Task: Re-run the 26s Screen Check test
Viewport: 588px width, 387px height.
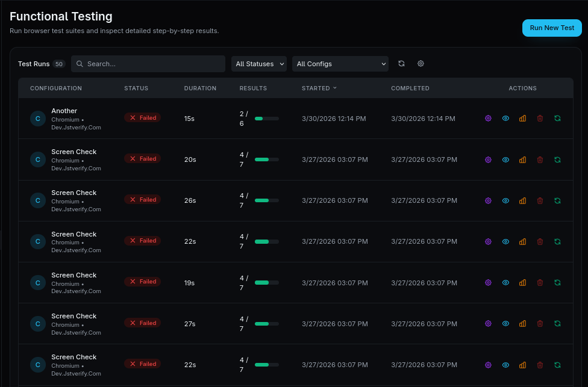Action: 557,200
